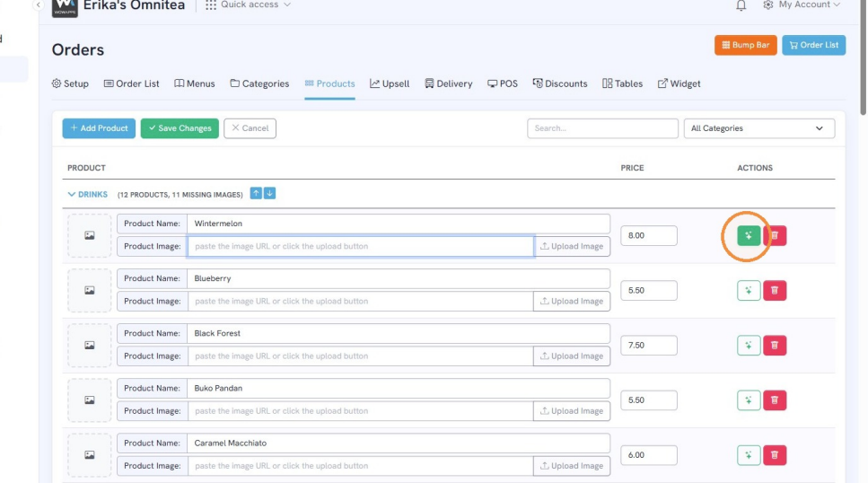868x483 pixels.
Task: Delete the Black Forest product
Action: 775,345
